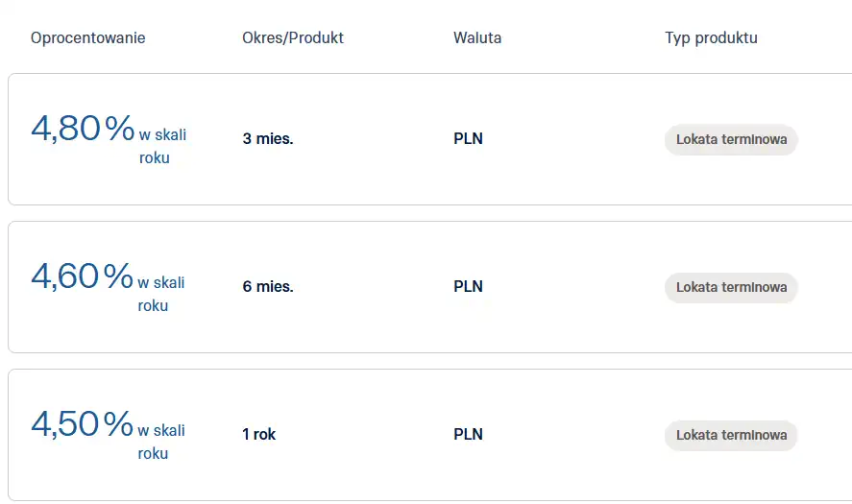Viewport: 852px width, 504px height.
Task: Select the 3 mies. period label
Action: point(268,138)
